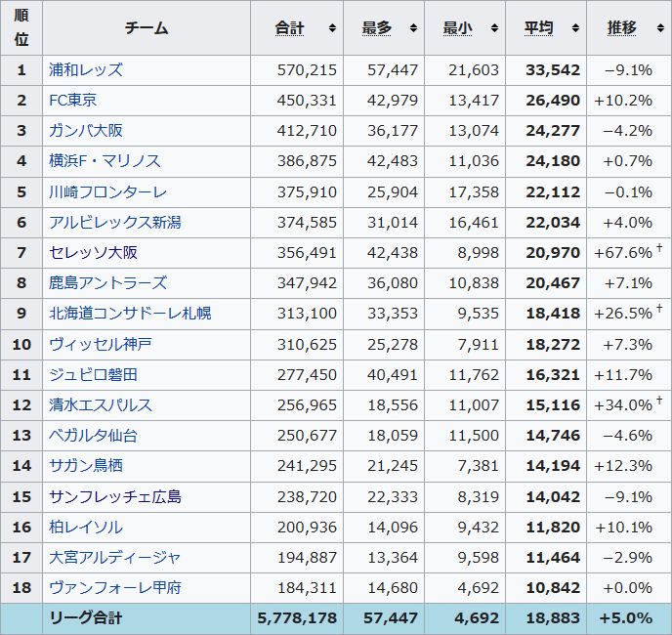Open the ガンバ大阪 team link
Image resolution: width=672 pixels, height=635 pixels.
point(86,131)
